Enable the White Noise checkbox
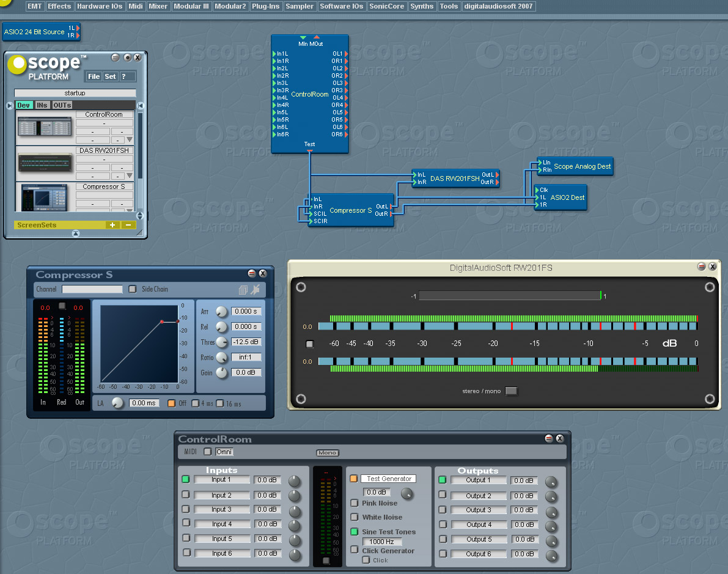 pyautogui.click(x=355, y=517)
